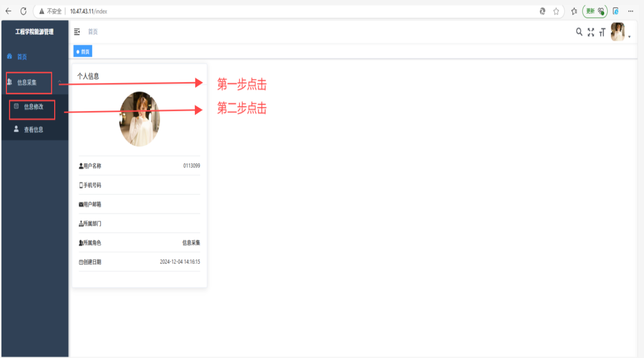Open the 查看信息 submenu item

coord(33,130)
